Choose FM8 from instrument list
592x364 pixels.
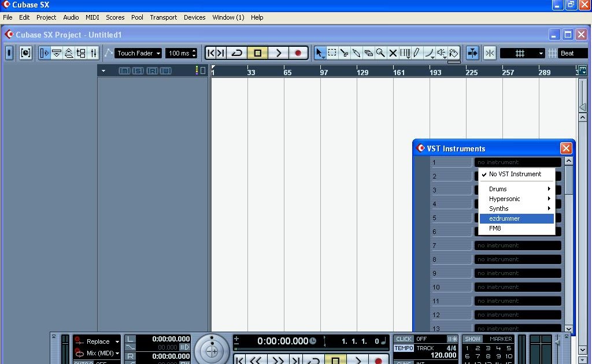coord(516,228)
